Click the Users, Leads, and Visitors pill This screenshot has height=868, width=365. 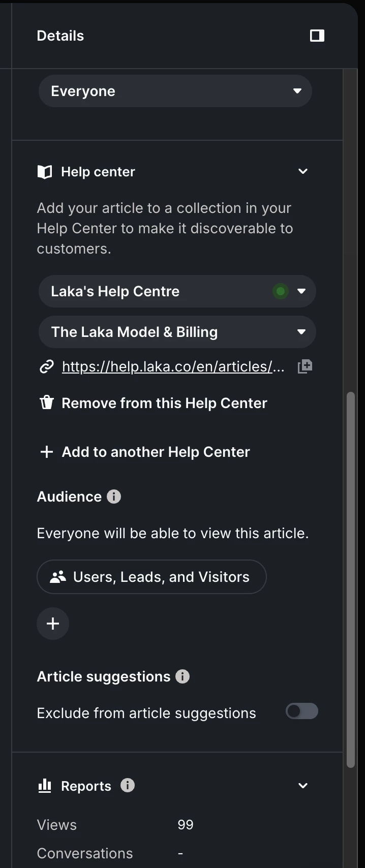[151, 577]
